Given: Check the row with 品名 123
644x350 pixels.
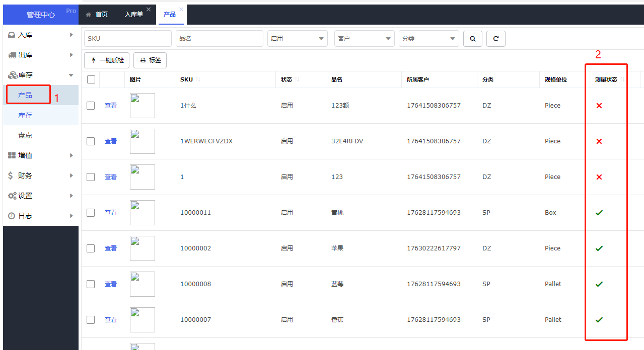Looking at the screenshot, I should (x=91, y=177).
